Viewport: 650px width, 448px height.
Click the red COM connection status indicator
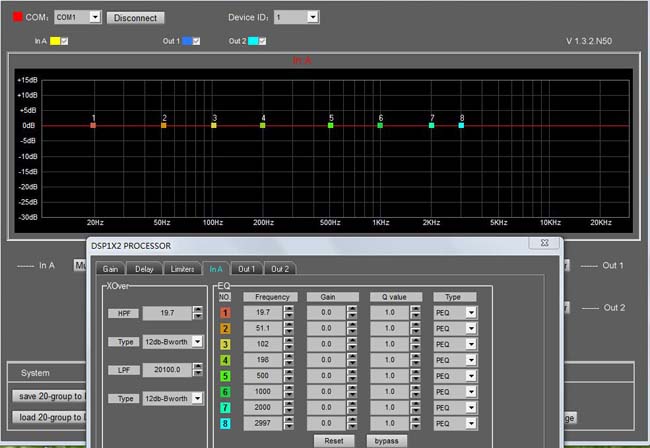tap(17, 17)
